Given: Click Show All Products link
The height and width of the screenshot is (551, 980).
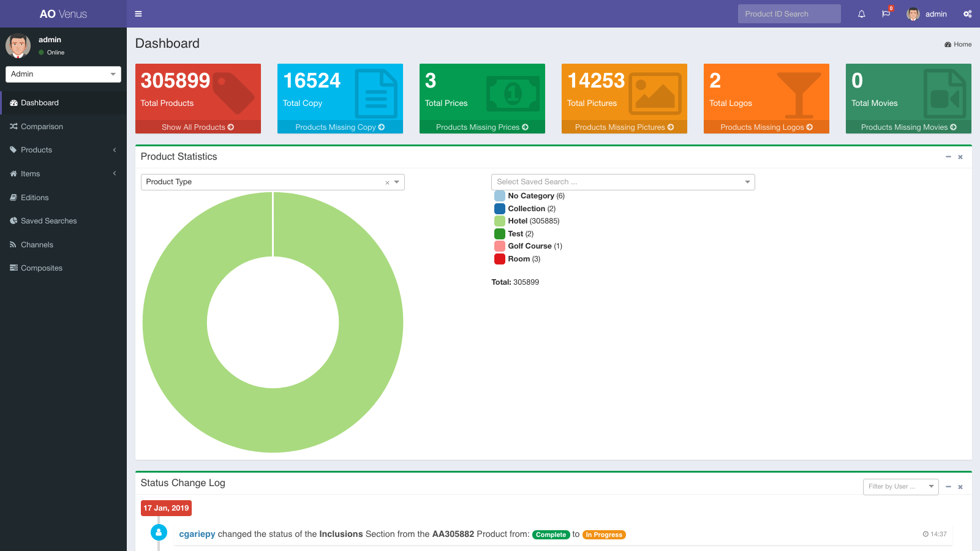Looking at the screenshot, I should click(198, 127).
